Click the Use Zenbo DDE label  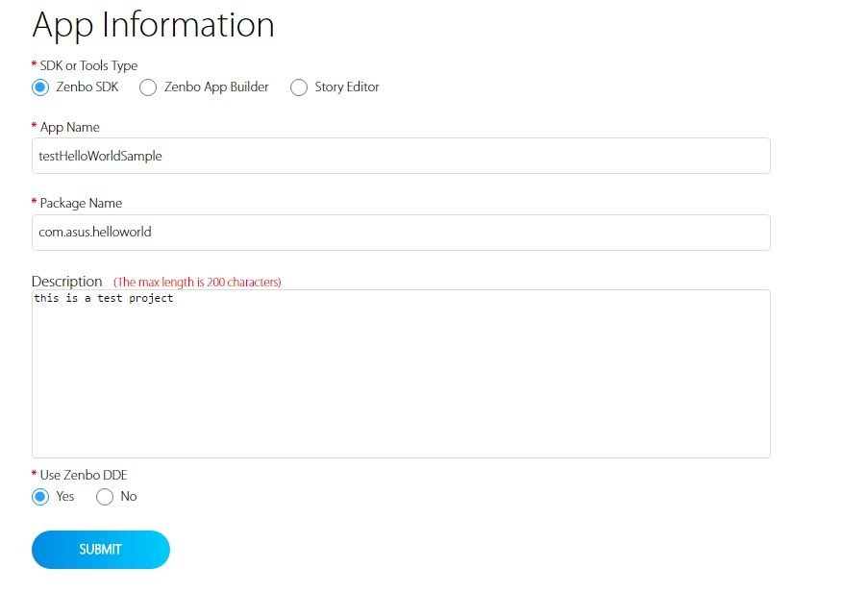(84, 475)
